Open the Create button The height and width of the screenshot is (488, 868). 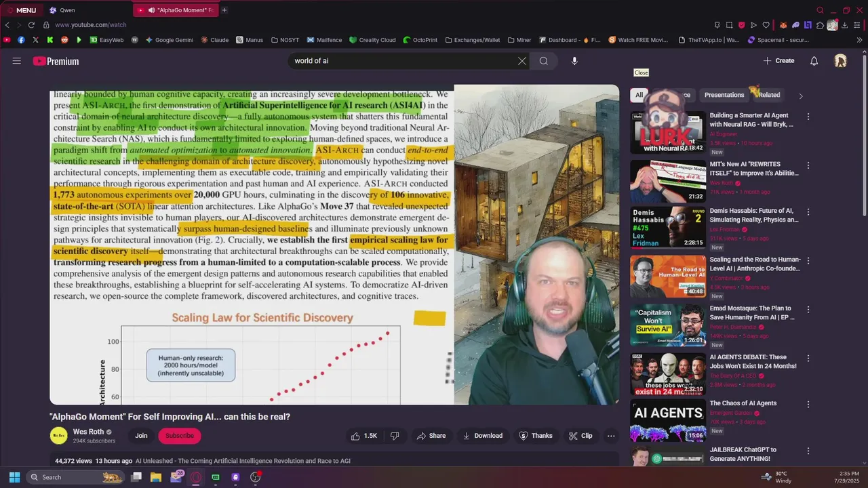[x=778, y=61]
